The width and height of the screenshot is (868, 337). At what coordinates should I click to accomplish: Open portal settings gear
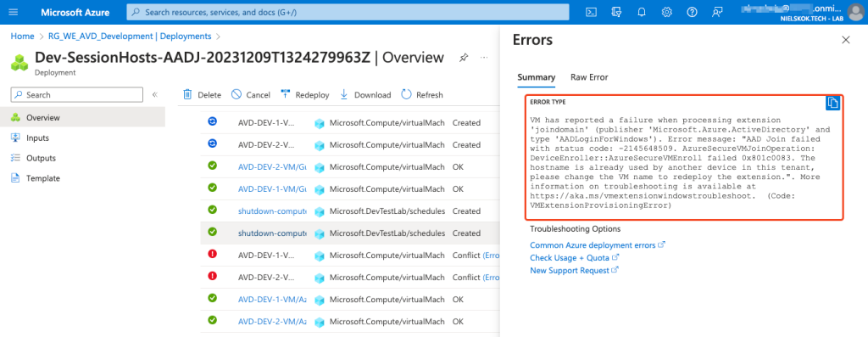coord(667,12)
